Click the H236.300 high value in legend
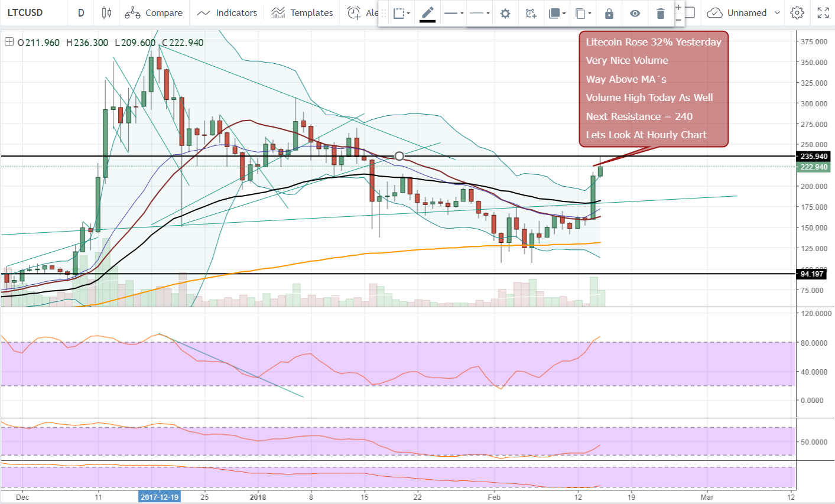The image size is (835, 504). tap(87, 43)
